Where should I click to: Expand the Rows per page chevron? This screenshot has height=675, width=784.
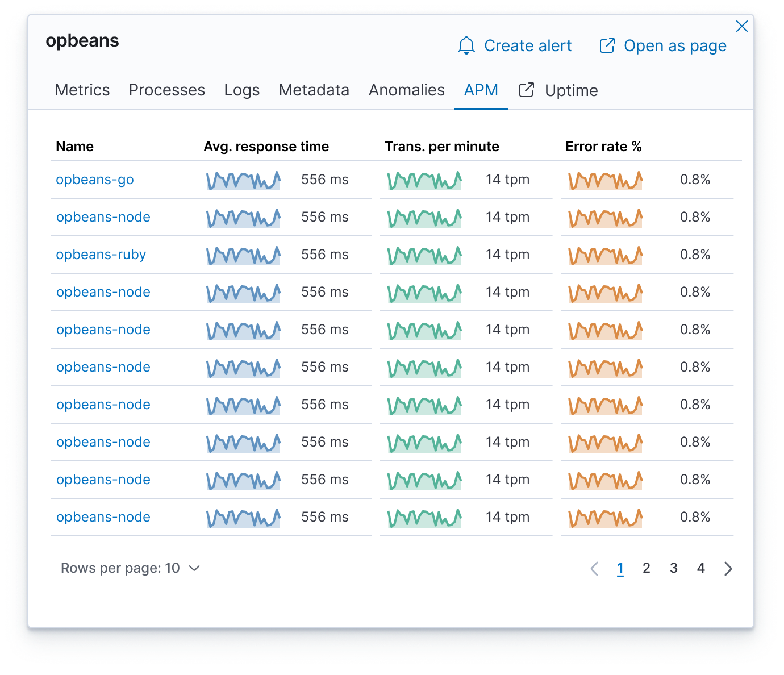(194, 568)
